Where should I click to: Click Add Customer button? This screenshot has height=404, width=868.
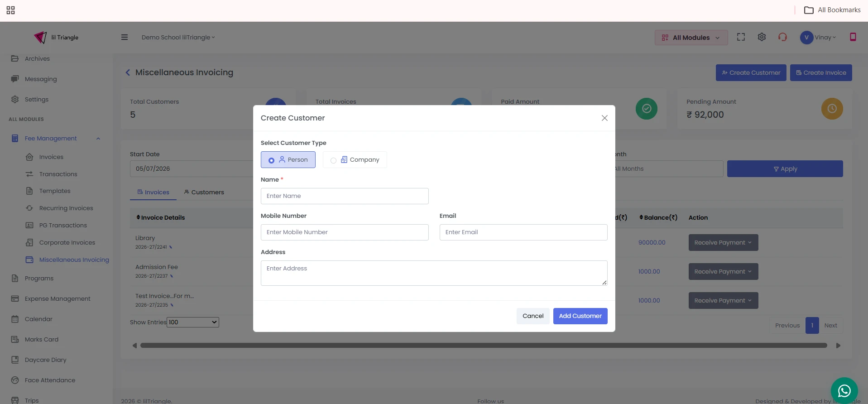(x=580, y=316)
